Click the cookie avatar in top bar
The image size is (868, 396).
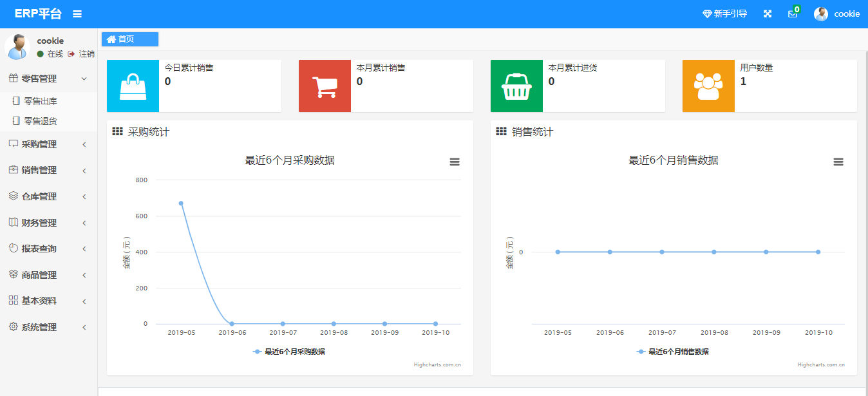tap(821, 14)
